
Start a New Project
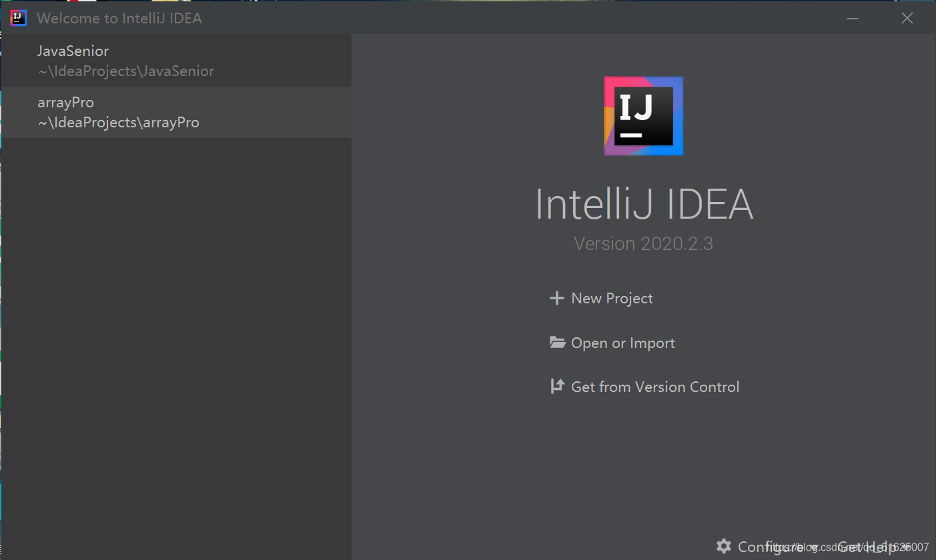coord(611,298)
